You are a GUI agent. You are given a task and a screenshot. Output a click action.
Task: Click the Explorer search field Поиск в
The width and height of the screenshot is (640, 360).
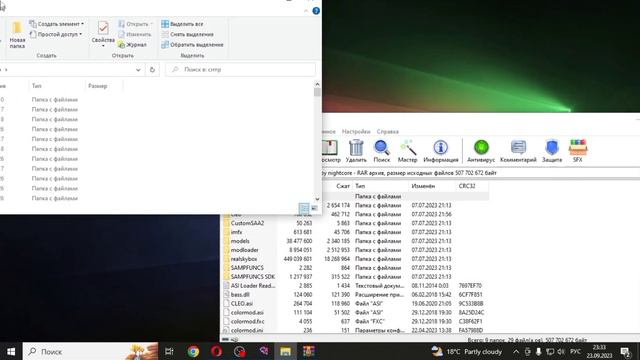tap(240, 70)
